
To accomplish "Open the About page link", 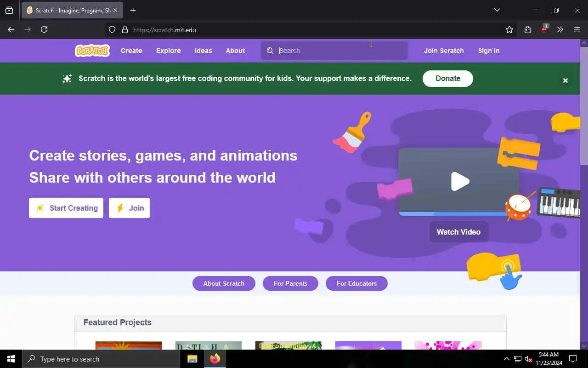I will click(x=235, y=51).
